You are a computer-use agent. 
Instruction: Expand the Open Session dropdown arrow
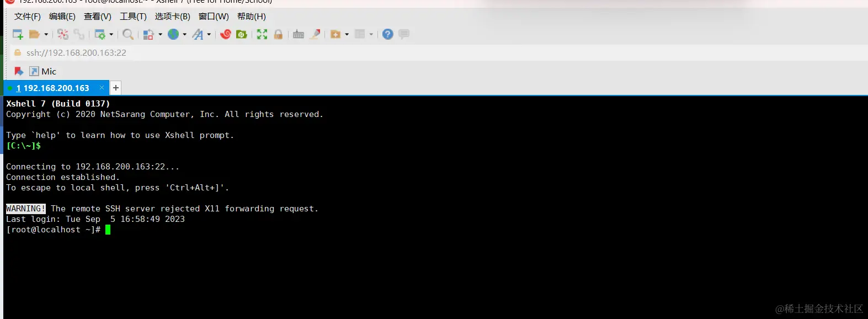[x=46, y=34]
